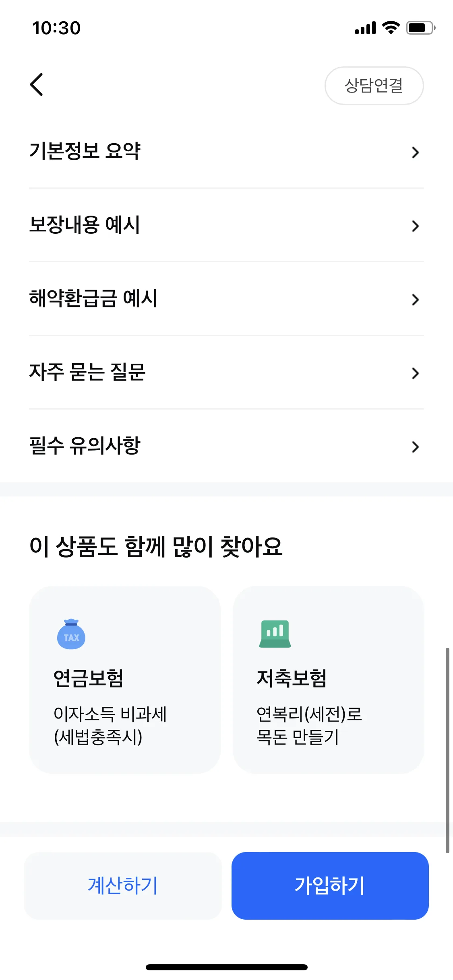Click the 상담연결 button
Viewport: 453px width, 980px height.
[374, 86]
